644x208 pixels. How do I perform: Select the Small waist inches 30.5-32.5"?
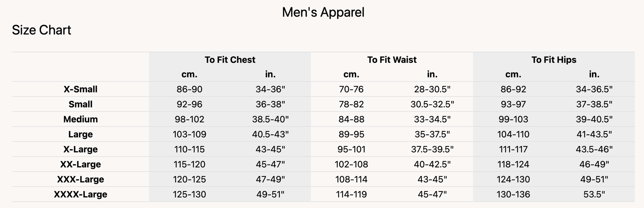click(x=432, y=104)
